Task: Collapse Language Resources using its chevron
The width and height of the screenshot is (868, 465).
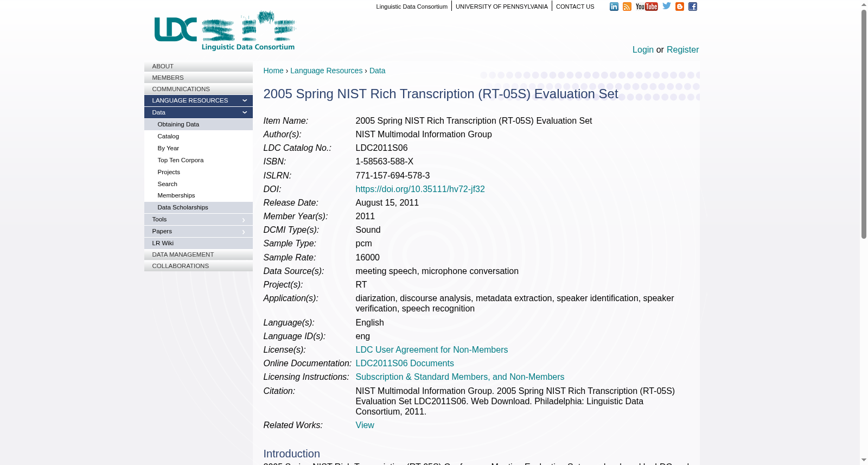Action: [245, 100]
